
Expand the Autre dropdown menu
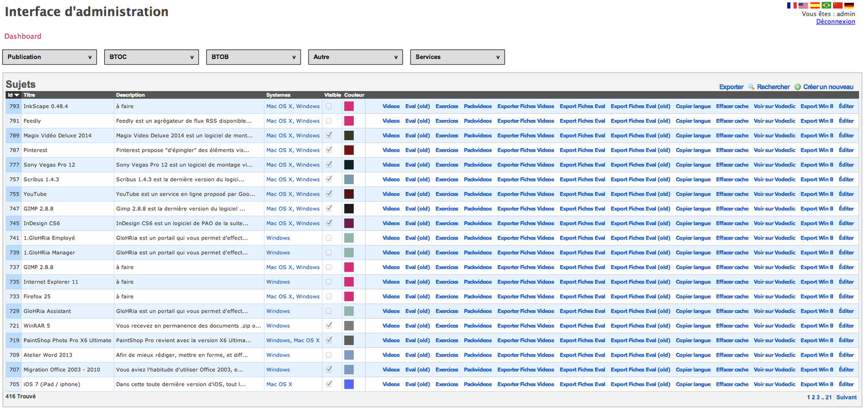click(355, 57)
